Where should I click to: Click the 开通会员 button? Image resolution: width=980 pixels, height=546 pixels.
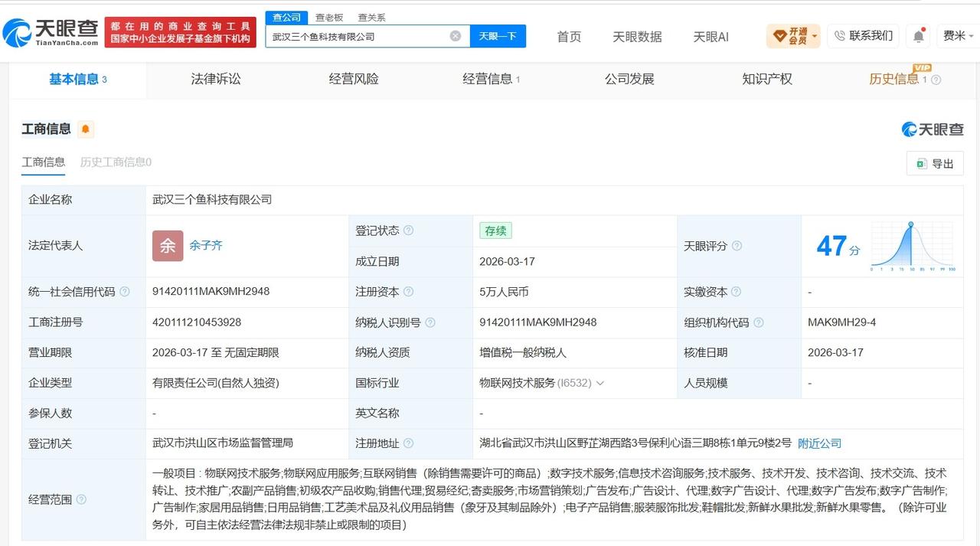click(793, 36)
